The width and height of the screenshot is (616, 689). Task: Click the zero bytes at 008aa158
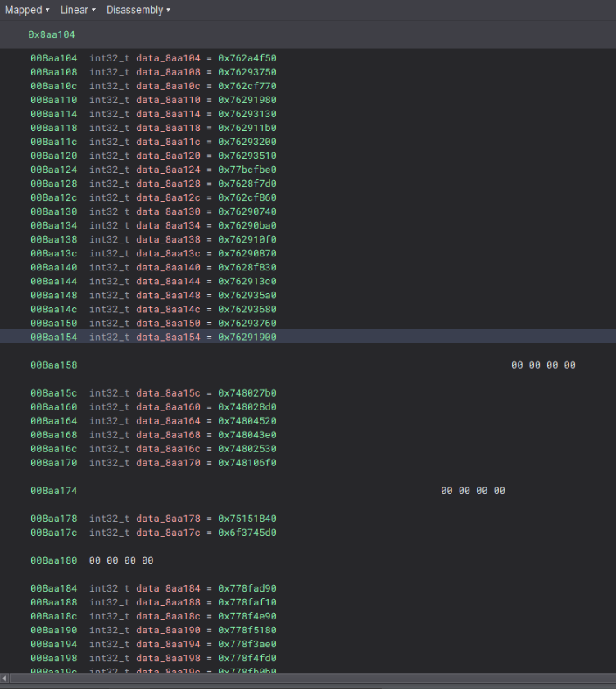543,365
